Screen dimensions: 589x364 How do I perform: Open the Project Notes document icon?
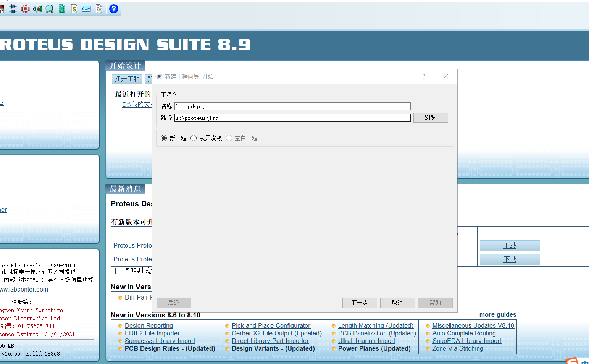point(99,9)
